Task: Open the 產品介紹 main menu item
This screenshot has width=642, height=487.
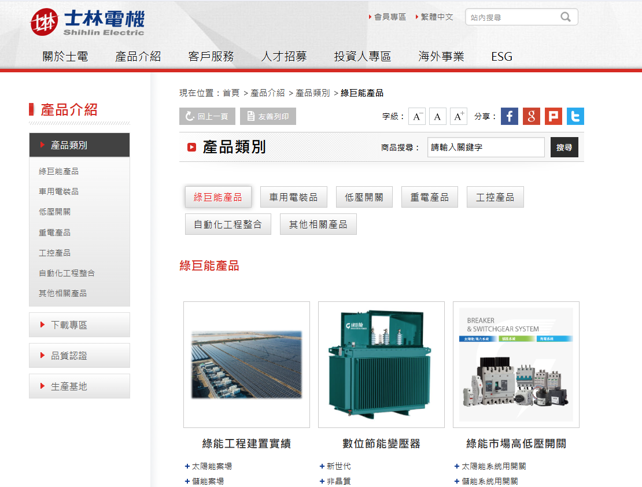Action: [x=138, y=57]
